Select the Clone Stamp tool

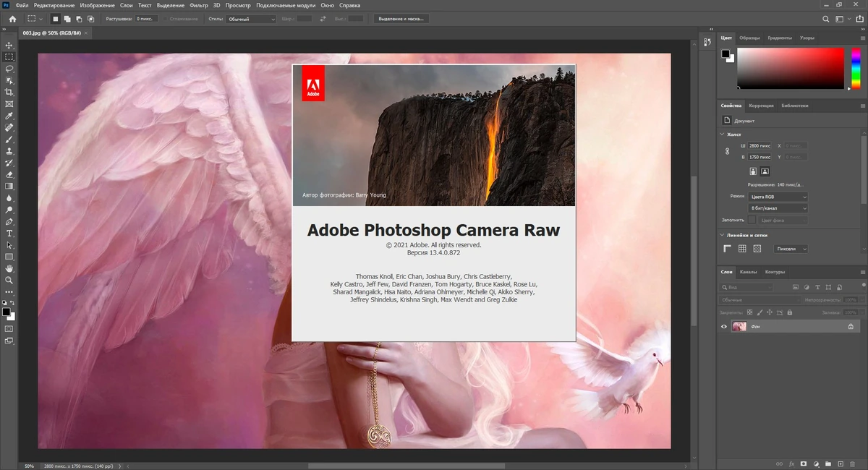(9, 151)
